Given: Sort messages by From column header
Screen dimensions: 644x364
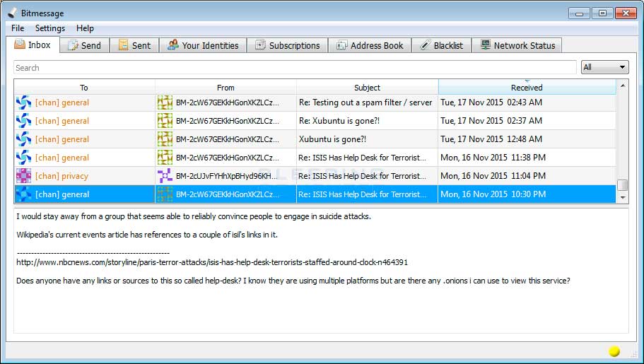Looking at the screenshot, I should click(x=226, y=88).
